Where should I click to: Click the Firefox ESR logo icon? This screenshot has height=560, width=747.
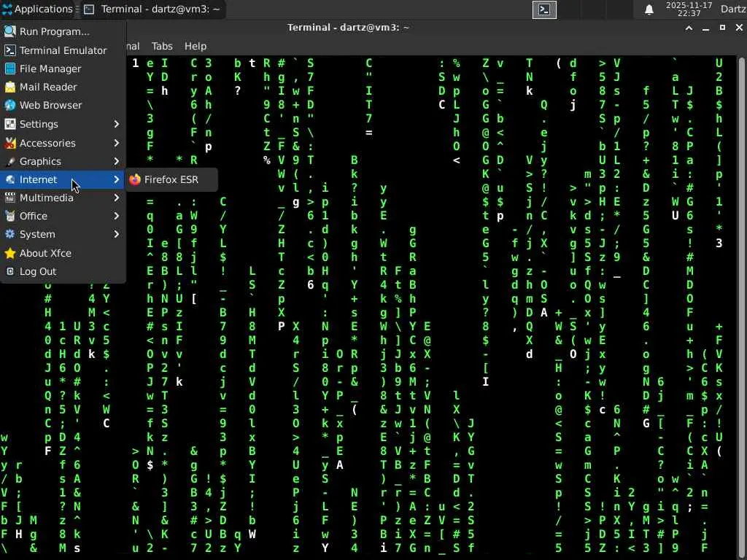[x=135, y=179]
